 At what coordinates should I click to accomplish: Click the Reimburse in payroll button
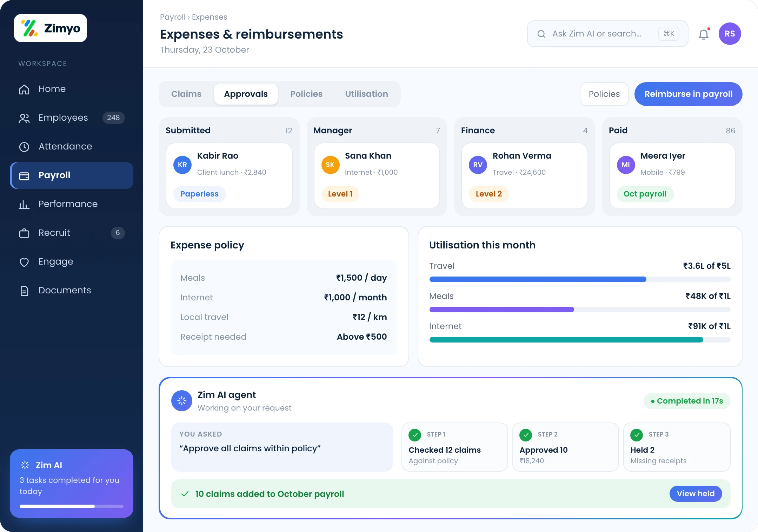click(688, 94)
